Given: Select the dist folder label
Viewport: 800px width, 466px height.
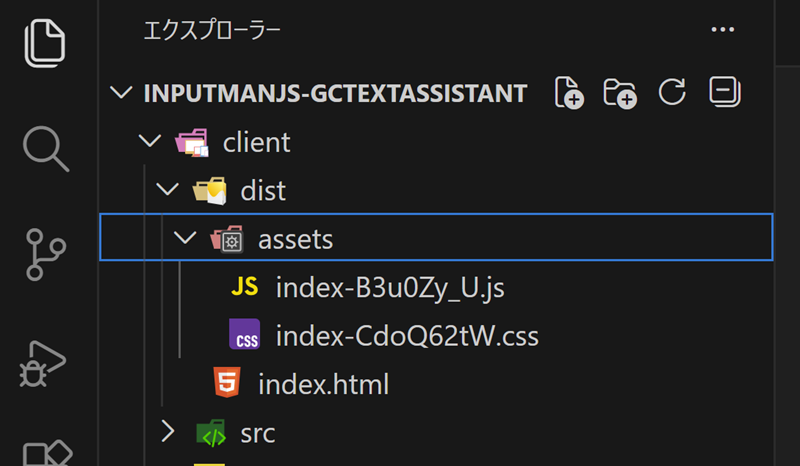Looking at the screenshot, I should [263, 191].
